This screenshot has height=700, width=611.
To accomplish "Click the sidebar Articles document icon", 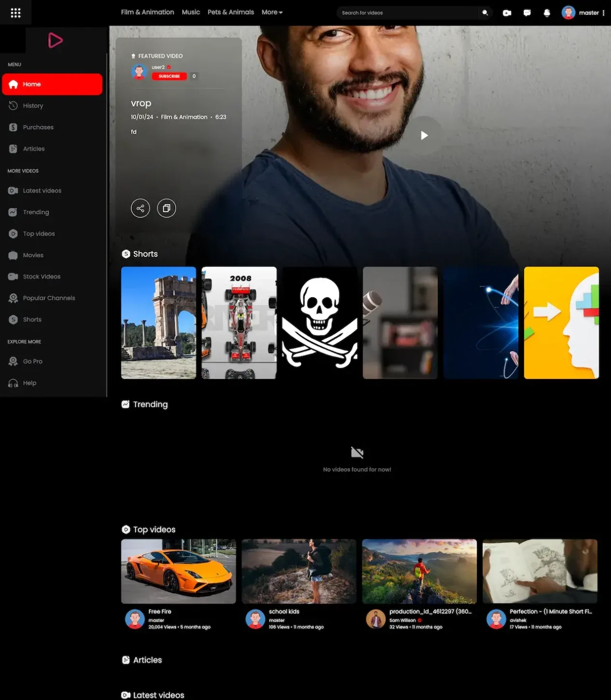I will tap(13, 149).
